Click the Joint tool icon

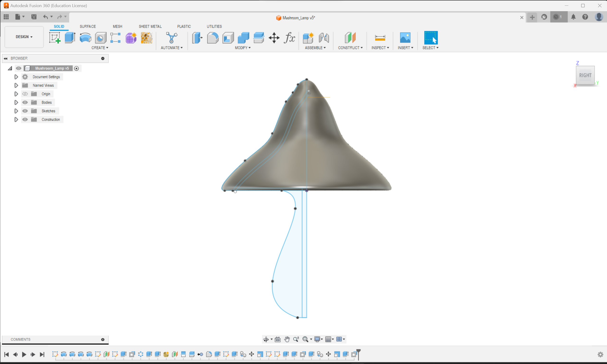pos(324,38)
